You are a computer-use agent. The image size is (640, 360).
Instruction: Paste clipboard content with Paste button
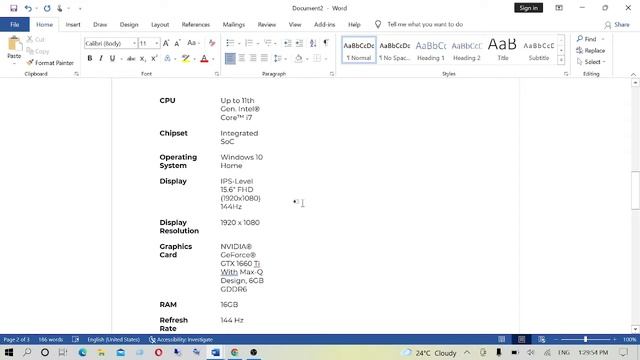pyautogui.click(x=14, y=47)
